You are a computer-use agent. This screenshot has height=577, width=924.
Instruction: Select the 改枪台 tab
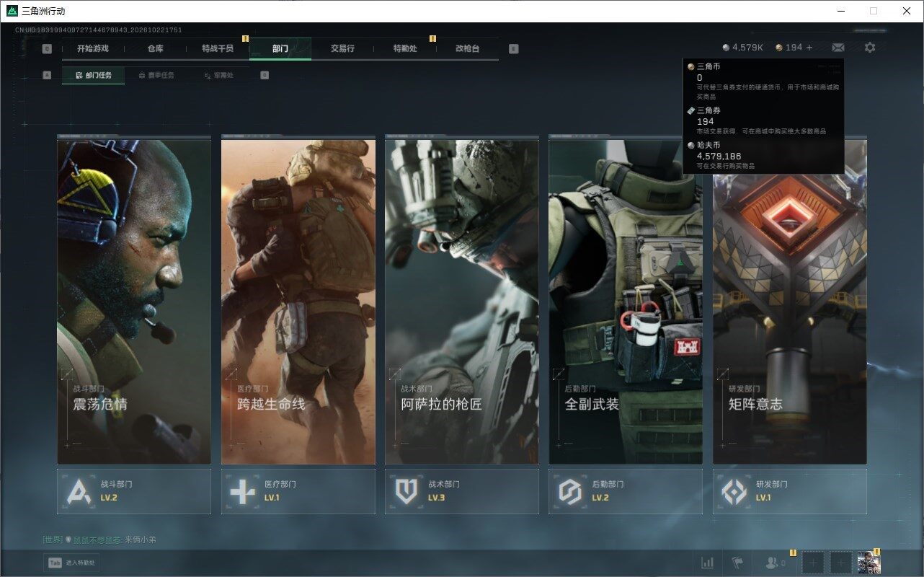467,48
